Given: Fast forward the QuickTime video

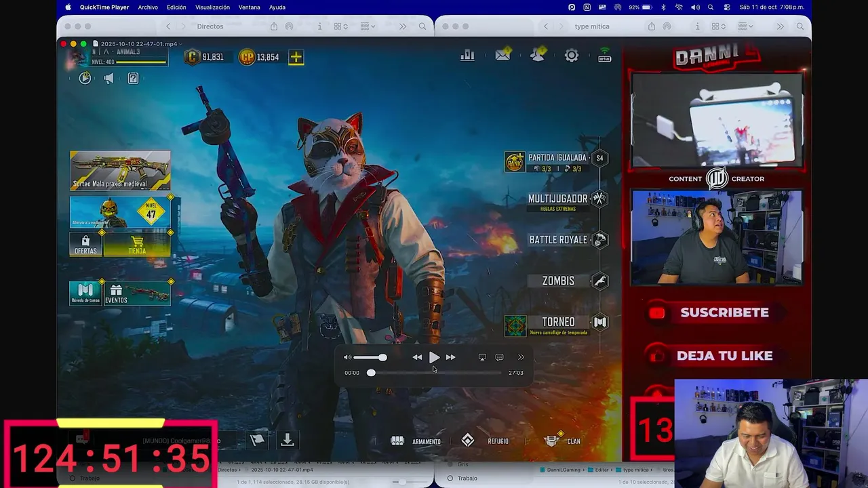Looking at the screenshot, I should pos(450,357).
